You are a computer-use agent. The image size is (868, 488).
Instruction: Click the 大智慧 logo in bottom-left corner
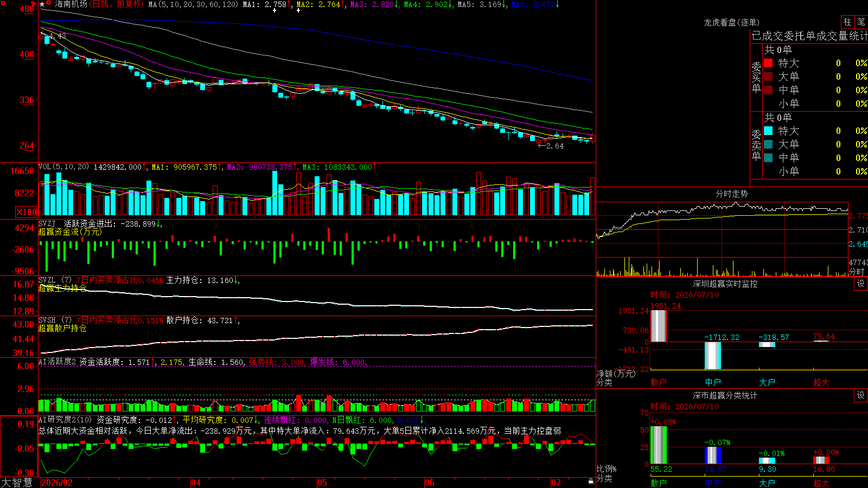coord(17,483)
